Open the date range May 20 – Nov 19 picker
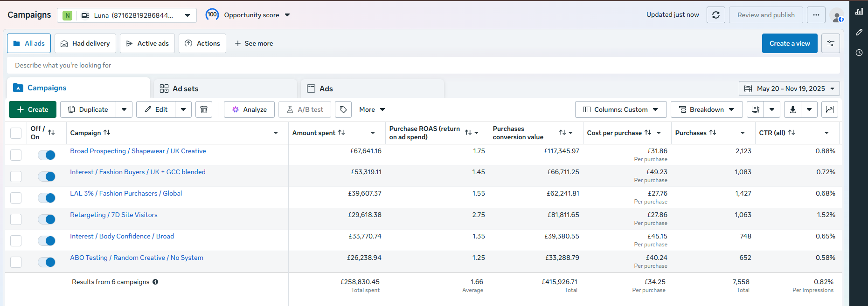 789,88
